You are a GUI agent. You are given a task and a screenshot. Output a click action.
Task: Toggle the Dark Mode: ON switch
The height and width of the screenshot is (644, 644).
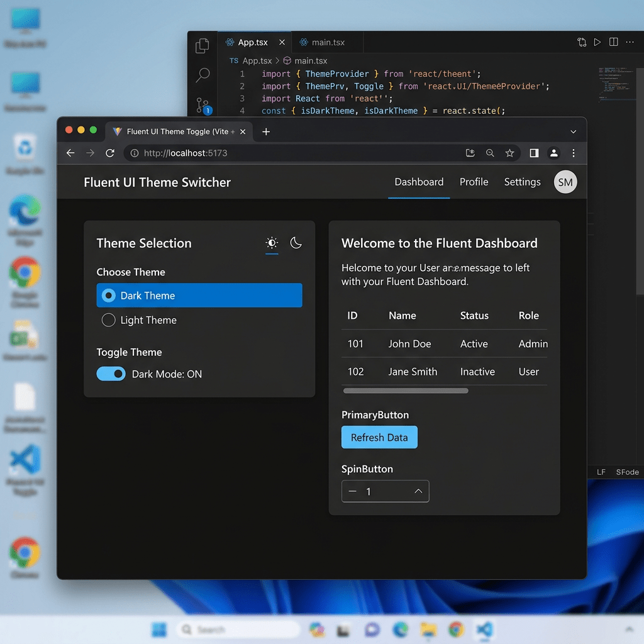pos(111,374)
